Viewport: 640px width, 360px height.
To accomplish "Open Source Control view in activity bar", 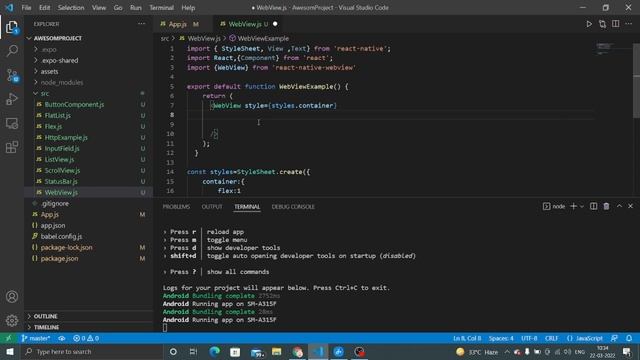I will [12, 76].
